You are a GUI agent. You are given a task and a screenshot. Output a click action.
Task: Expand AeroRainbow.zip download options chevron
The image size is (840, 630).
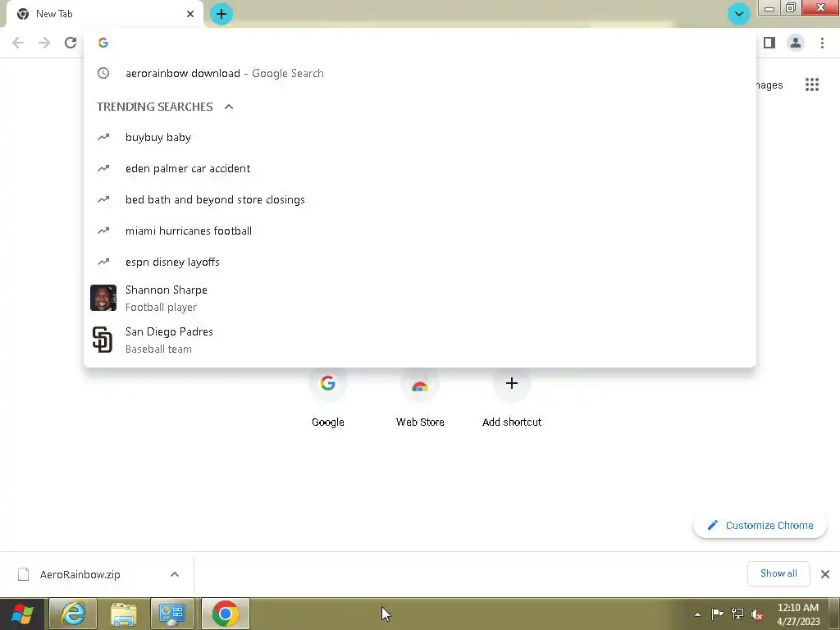175,574
